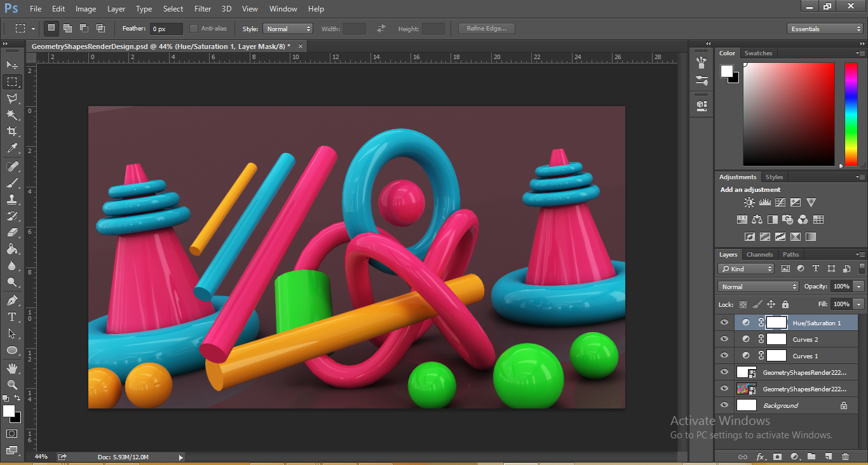
Task: Open the Style dropdown set to Normal
Action: tap(287, 29)
